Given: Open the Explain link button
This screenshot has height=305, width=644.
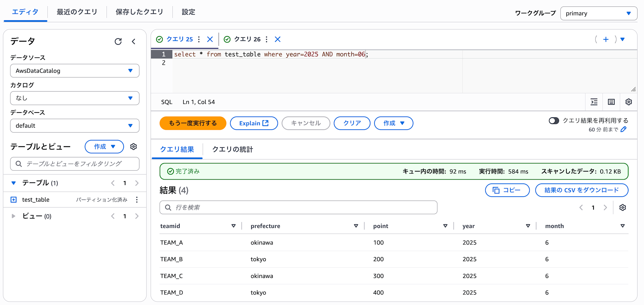Looking at the screenshot, I should 254,123.
